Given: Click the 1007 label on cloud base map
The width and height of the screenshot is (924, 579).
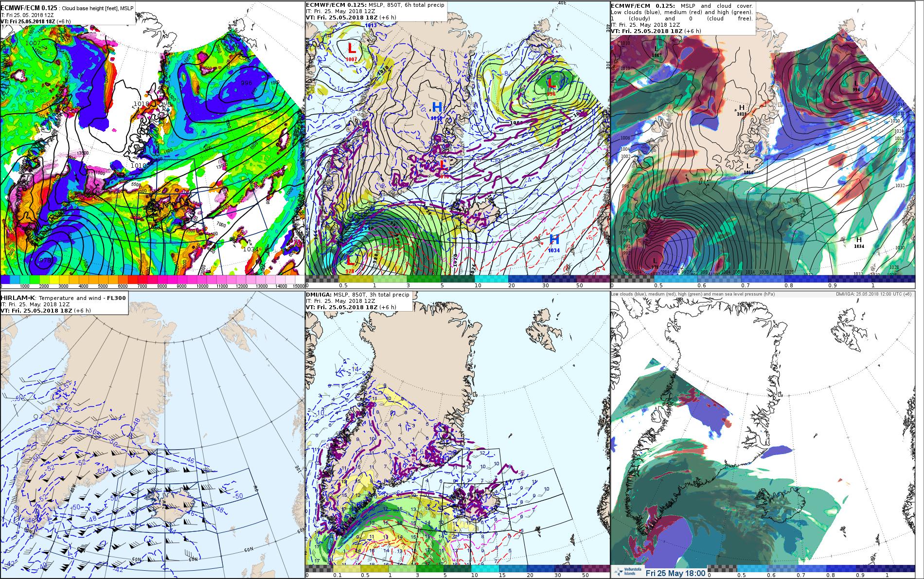Looking at the screenshot, I should coord(33,43).
